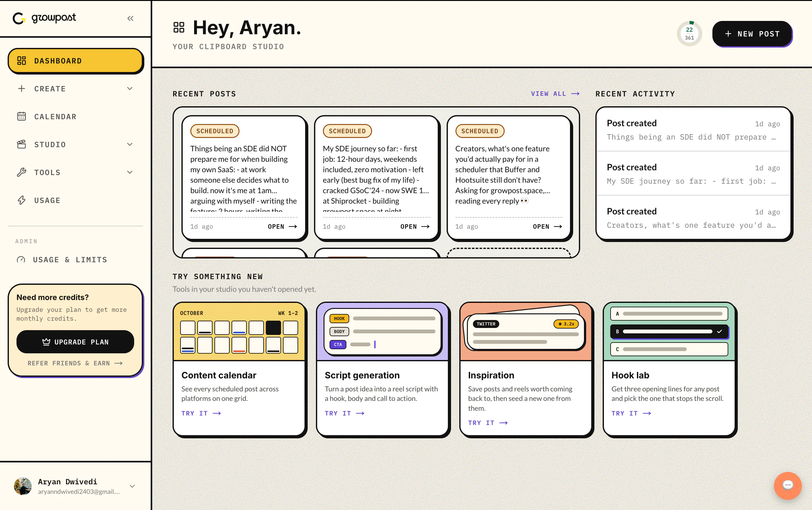The image size is (812, 510).
Task: Open the chat support bubble
Action: point(787,485)
